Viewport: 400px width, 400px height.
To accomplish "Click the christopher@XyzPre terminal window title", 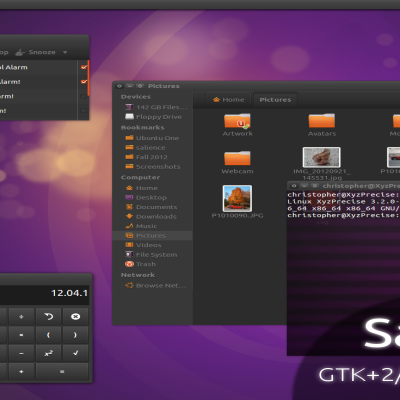I will pyautogui.click(x=361, y=186).
